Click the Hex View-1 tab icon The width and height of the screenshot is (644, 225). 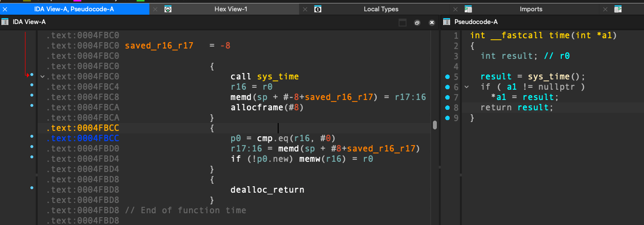click(x=168, y=9)
